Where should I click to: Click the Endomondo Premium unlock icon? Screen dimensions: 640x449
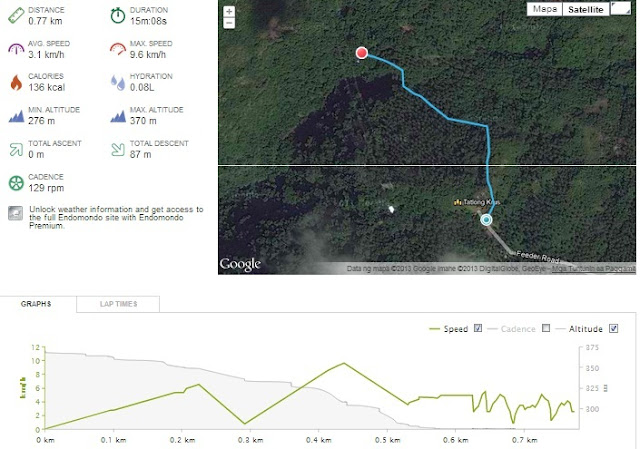pyautogui.click(x=16, y=213)
